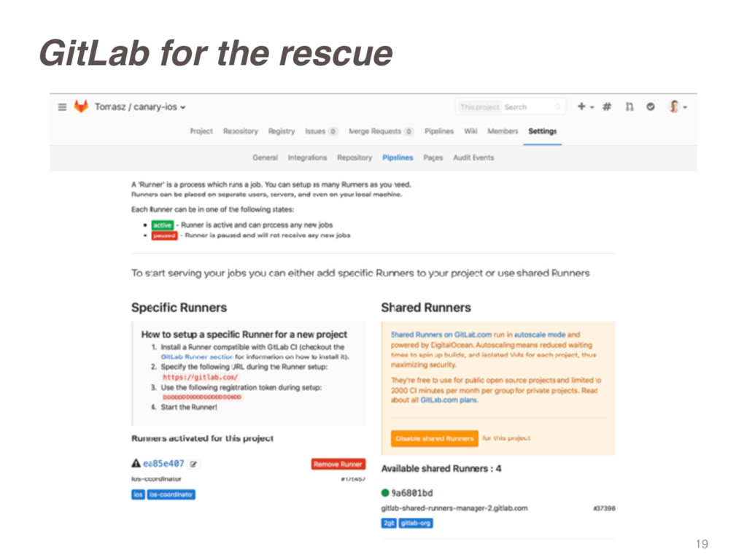This screenshot has height=560, width=747.
Task: Click the green status dot of runner 9a6801bd
Action: click(385, 492)
